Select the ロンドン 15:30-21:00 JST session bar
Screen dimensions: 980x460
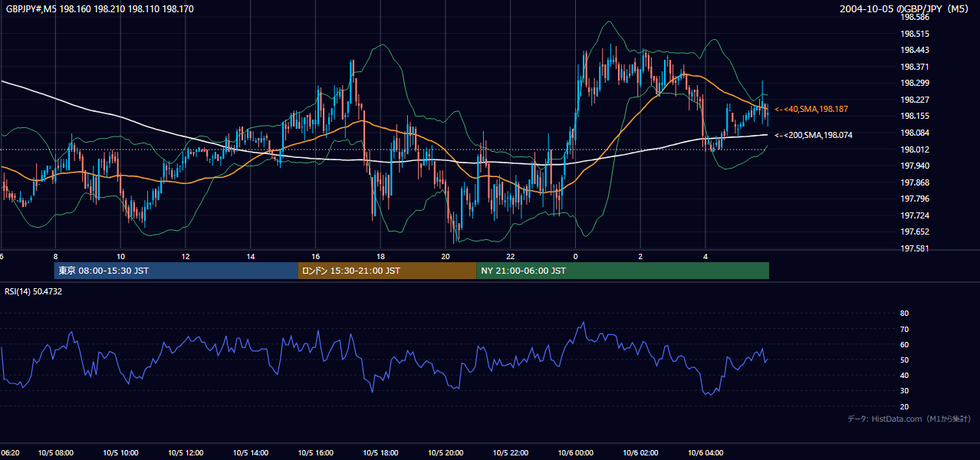387,271
